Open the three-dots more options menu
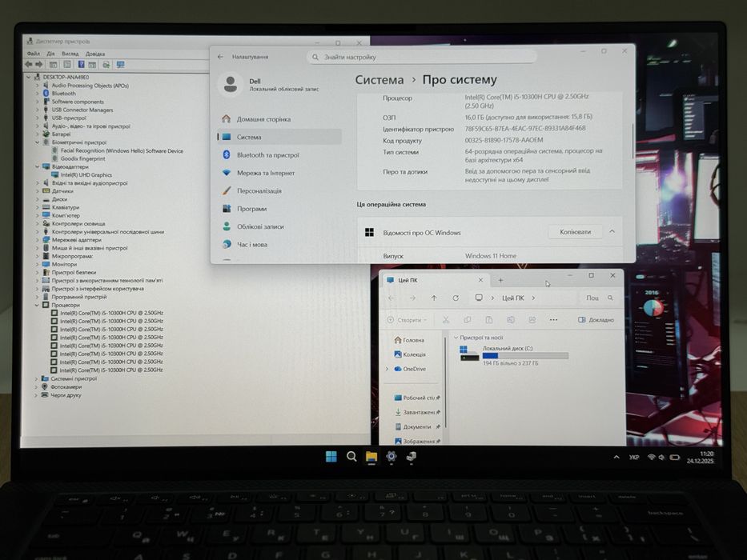 click(x=553, y=320)
